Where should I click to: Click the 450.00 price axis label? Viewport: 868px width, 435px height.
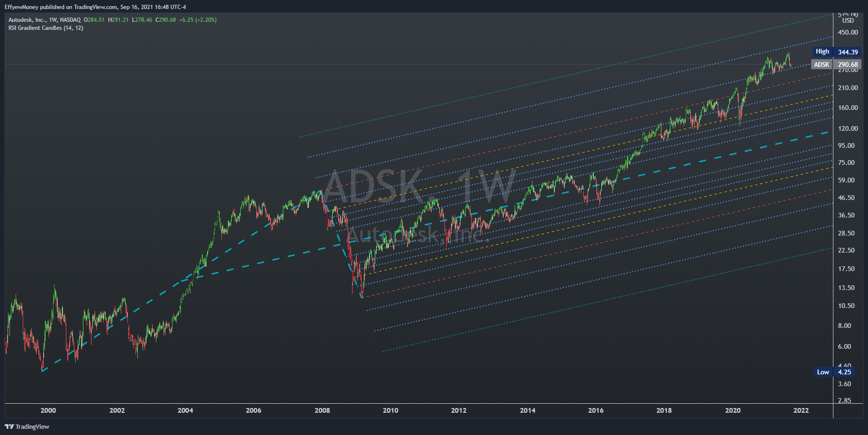848,32
